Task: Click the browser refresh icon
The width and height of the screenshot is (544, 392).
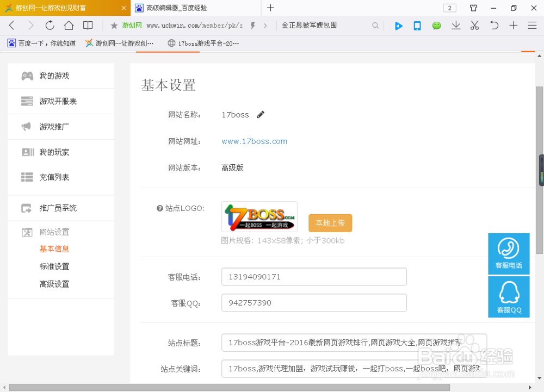Action: [x=50, y=26]
